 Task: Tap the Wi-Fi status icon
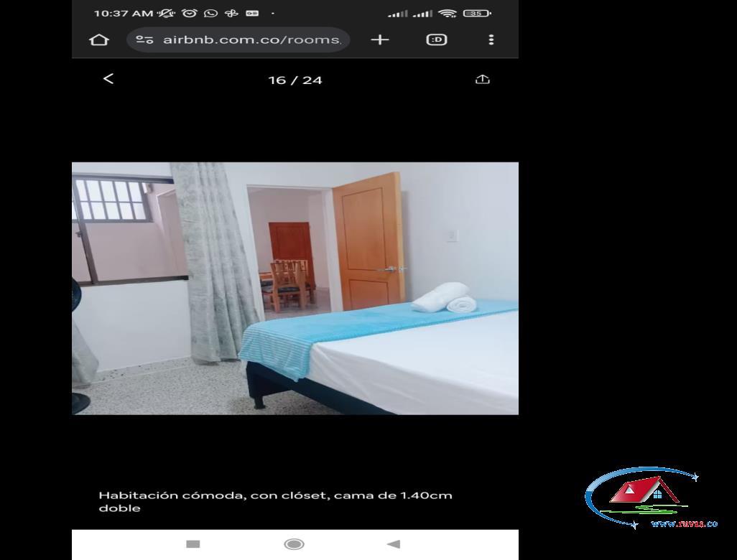pyautogui.click(x=447, y=13)
